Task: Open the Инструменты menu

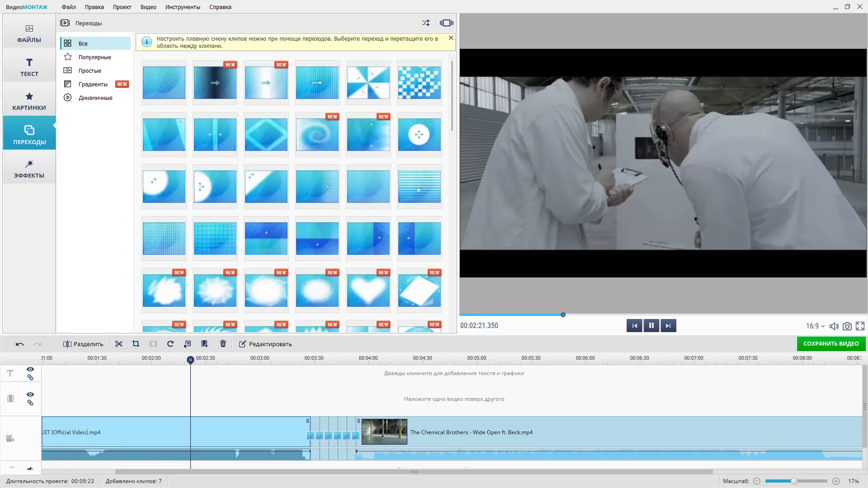Action: point(183,7)
